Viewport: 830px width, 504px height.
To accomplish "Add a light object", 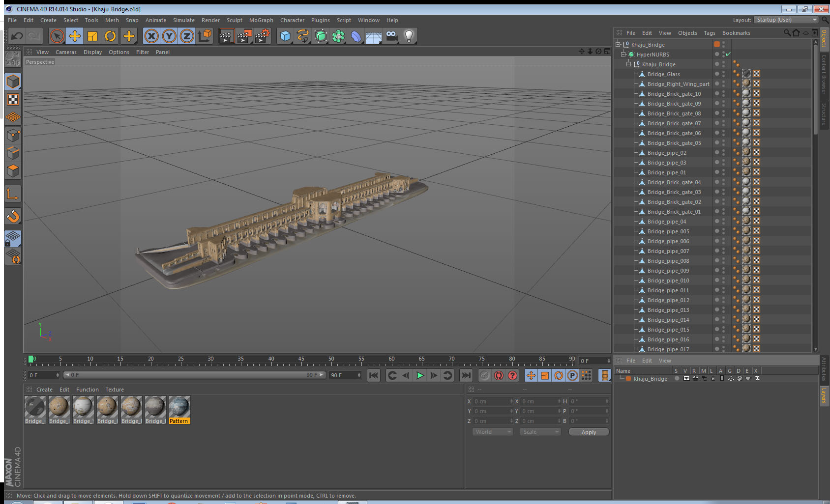I will pos(409,36).
